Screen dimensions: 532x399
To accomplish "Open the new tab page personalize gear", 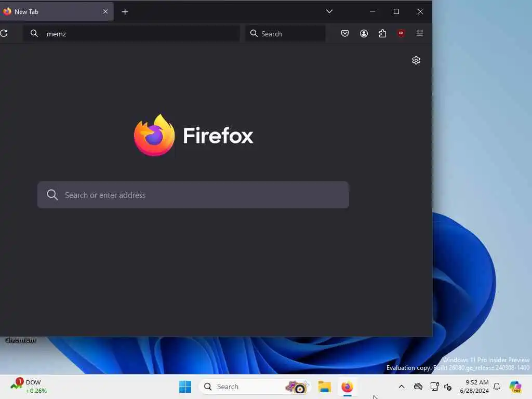I will click(x=416, y=60).
